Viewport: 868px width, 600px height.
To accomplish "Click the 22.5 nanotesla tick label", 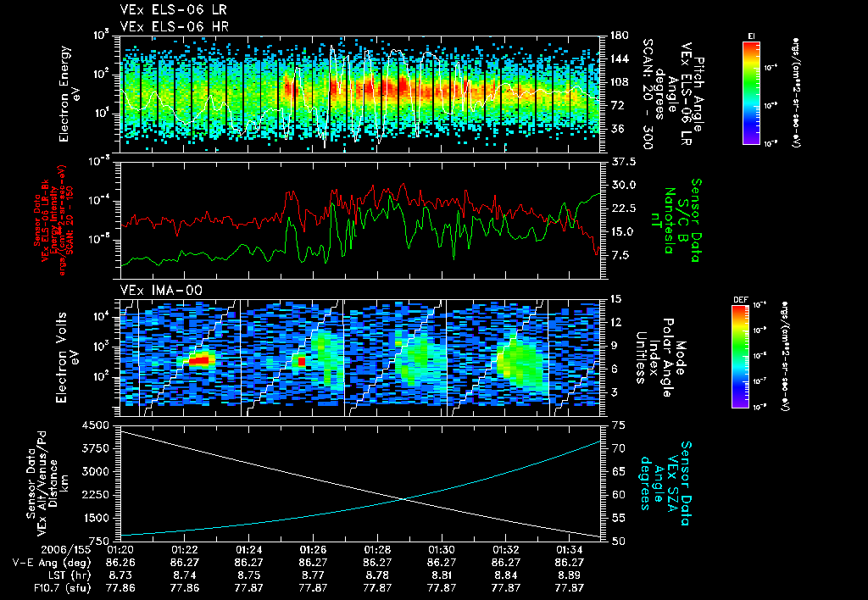I will click(x=622, y=208).
